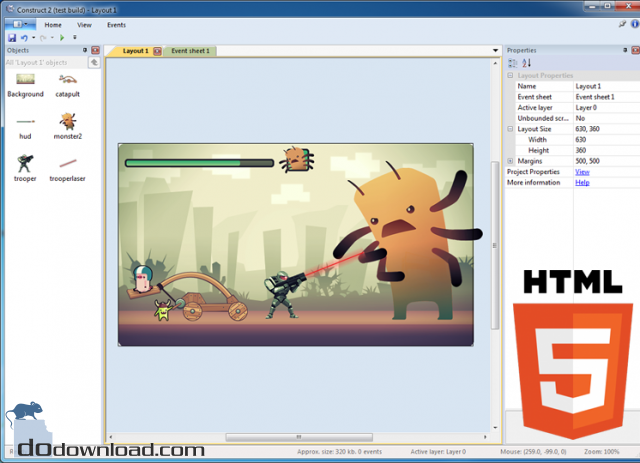Close the Objects panel

[x=96, y=50]
